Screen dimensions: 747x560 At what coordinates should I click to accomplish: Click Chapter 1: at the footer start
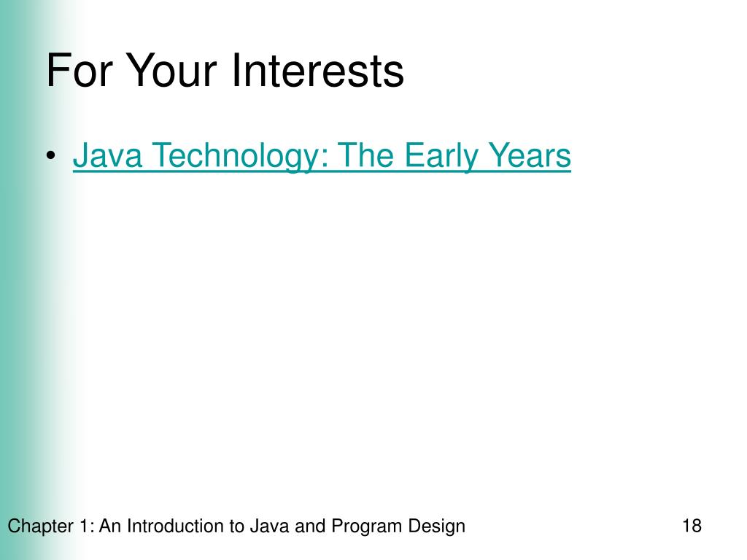(51, 526)
